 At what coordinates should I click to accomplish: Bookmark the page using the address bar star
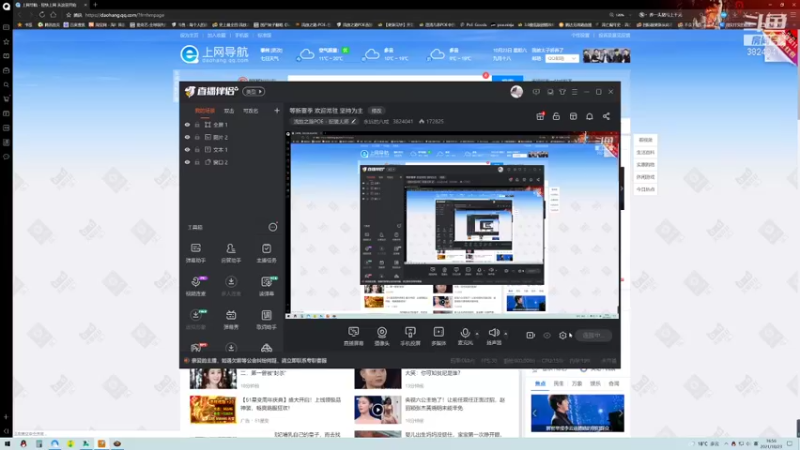(68, 15)
